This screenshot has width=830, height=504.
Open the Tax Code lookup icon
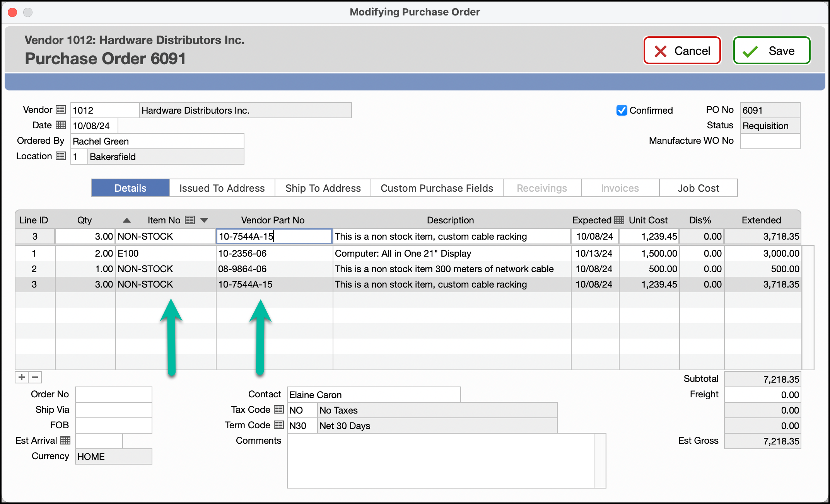(279, 410)
